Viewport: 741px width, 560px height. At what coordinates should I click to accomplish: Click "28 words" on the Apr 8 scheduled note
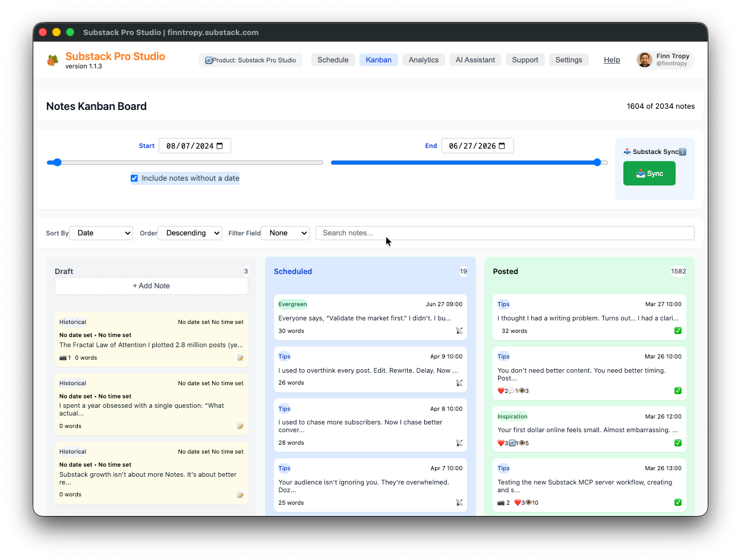tap(291, 443)
